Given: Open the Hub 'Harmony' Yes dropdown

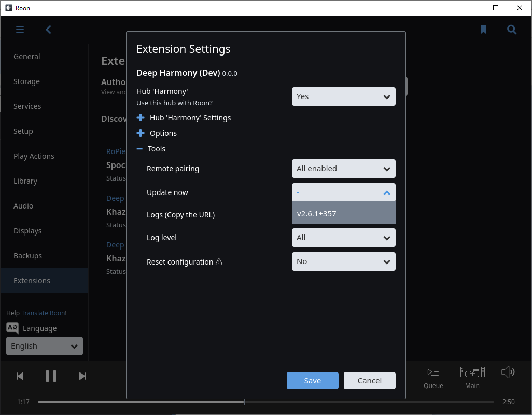Looking at the screenshot, I should click(344, 96).
